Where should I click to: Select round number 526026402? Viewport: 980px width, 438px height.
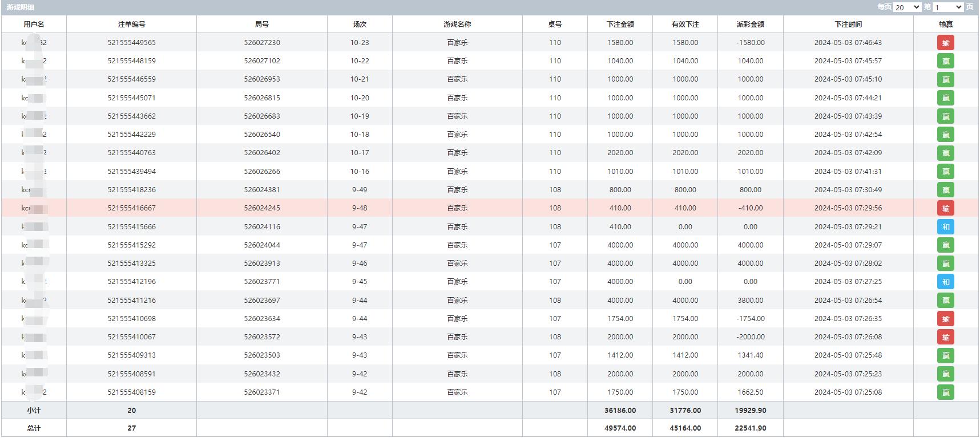click(x=262, y=153)
